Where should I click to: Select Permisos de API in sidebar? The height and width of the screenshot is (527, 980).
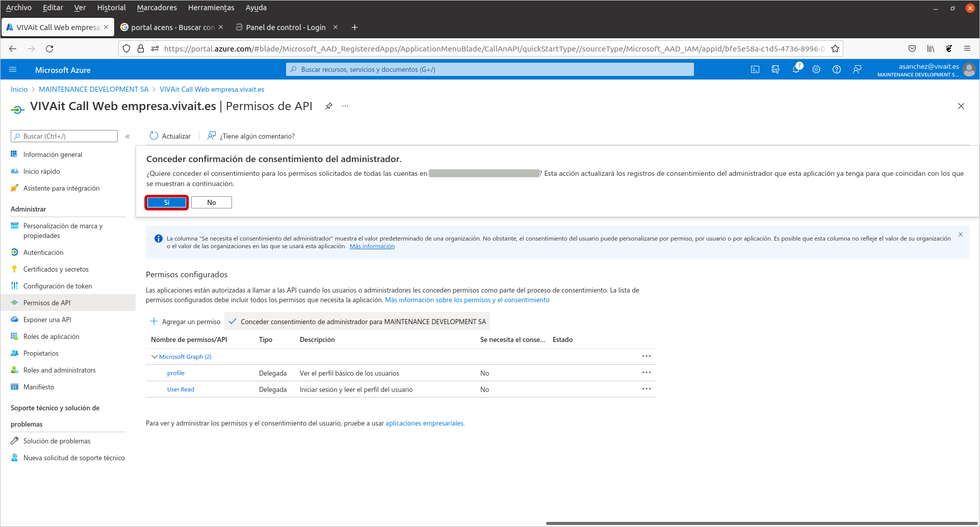(x=68, y=303)
